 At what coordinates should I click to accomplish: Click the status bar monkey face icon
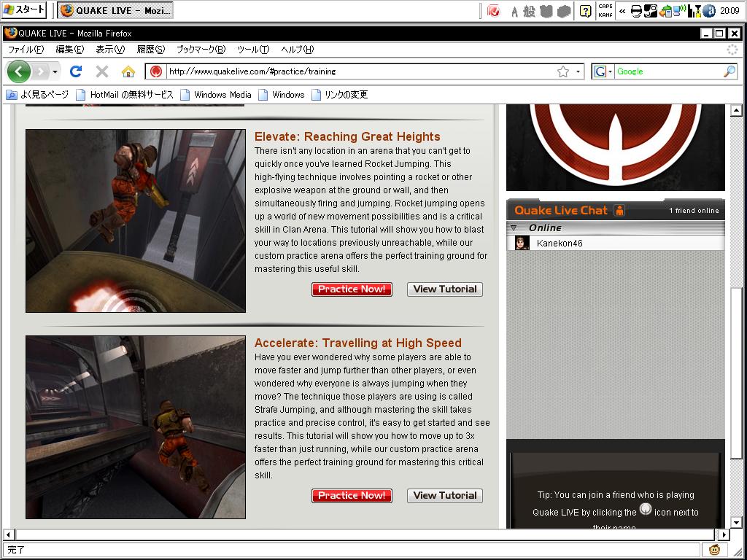click(x=714, y=550)
